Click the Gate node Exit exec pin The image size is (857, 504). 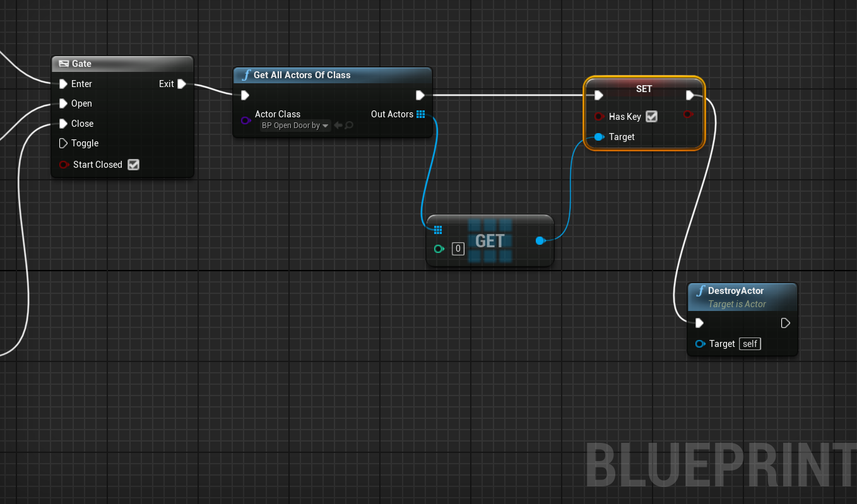click(x=182, y=84)
